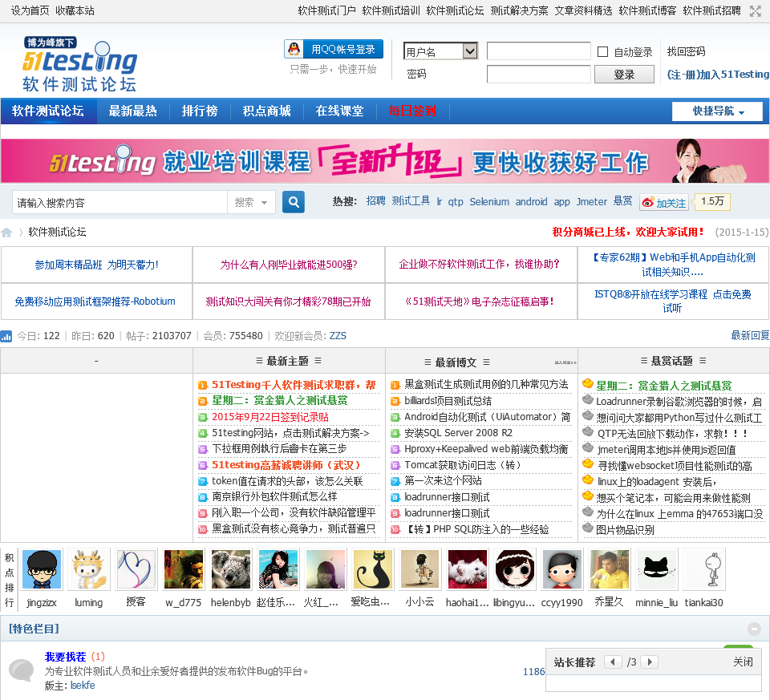770x700 pixels.
Task: Open 软件测试招聘 top link
Action: tap(711, 10)
